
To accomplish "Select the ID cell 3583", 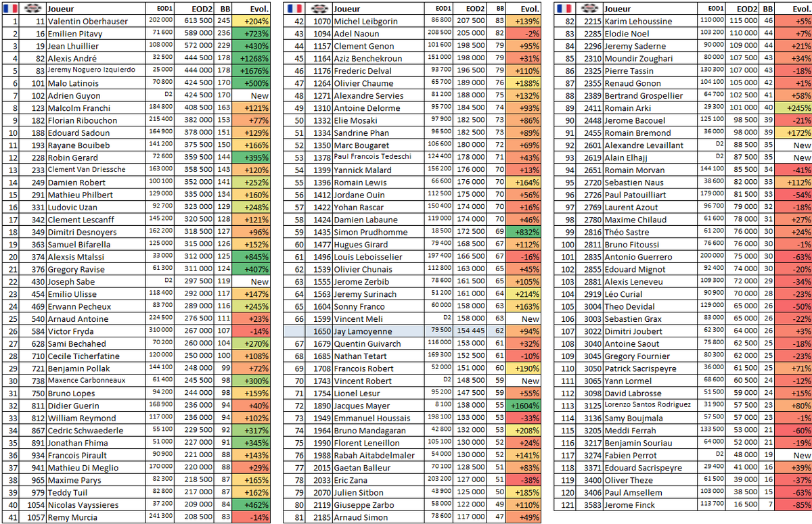I will (x=589, y=505).
